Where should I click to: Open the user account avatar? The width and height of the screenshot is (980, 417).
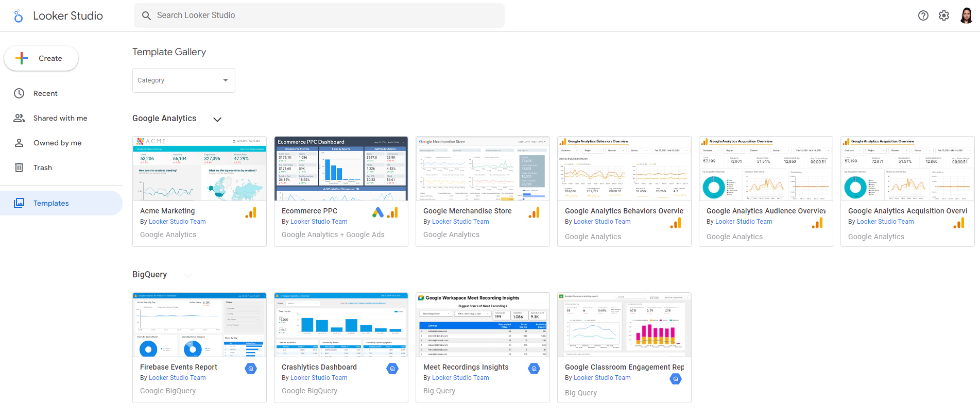pyautogui.click(x=967, y=15)
